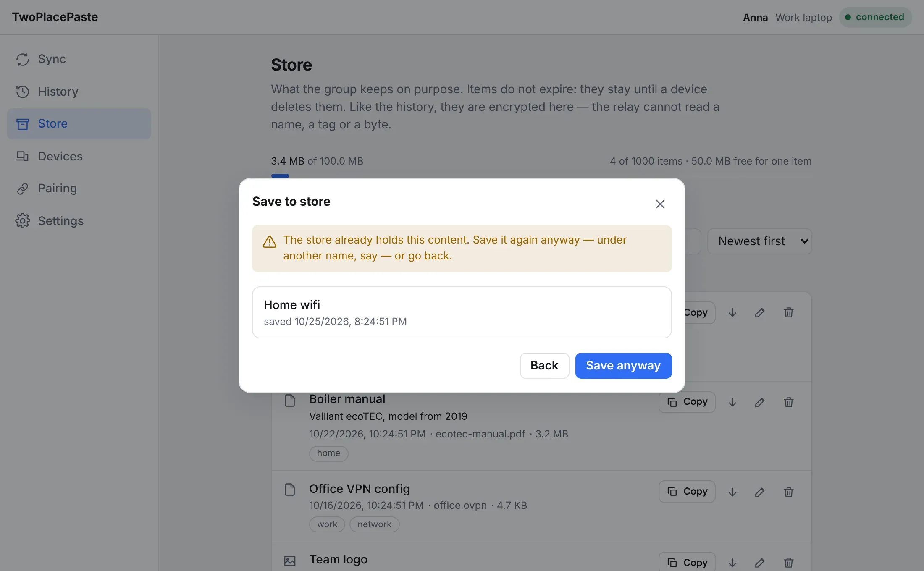This screenshot has height=571, width=924.
Task: Delete the Team logo entry
Action: click(788, 563)
